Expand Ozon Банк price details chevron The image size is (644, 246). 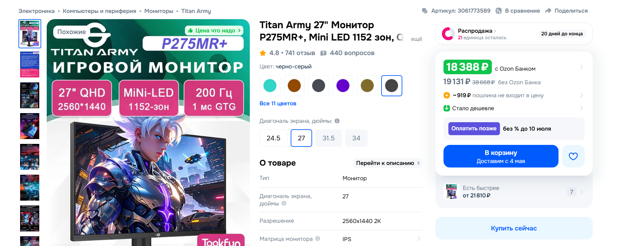coord(581,67)
